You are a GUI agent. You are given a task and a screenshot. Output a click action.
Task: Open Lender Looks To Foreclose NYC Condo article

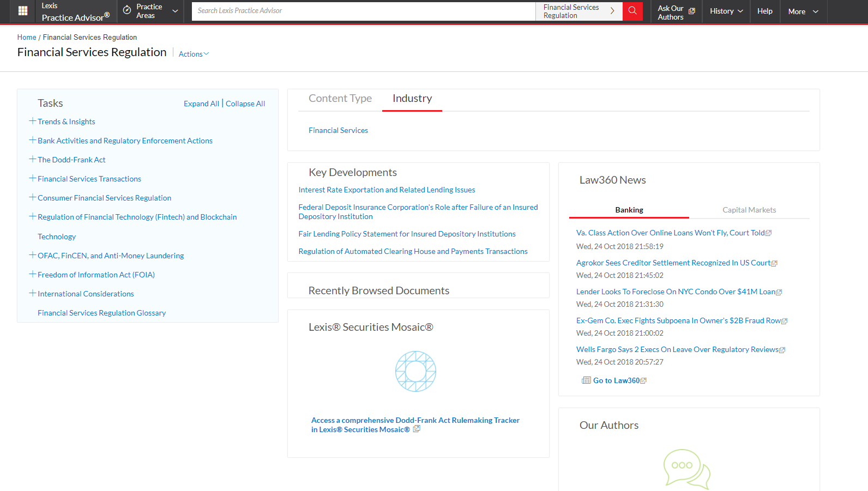[676, 292]
